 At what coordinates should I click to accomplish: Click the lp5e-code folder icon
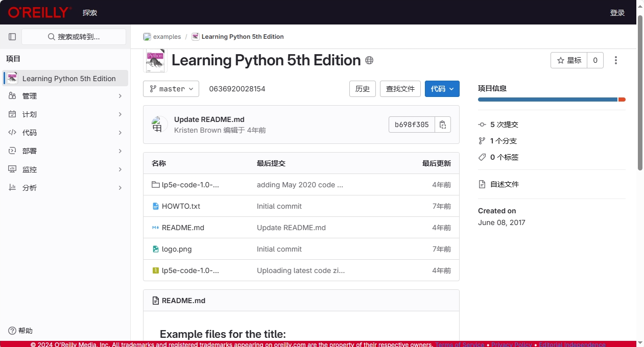(x=156, y=185)
